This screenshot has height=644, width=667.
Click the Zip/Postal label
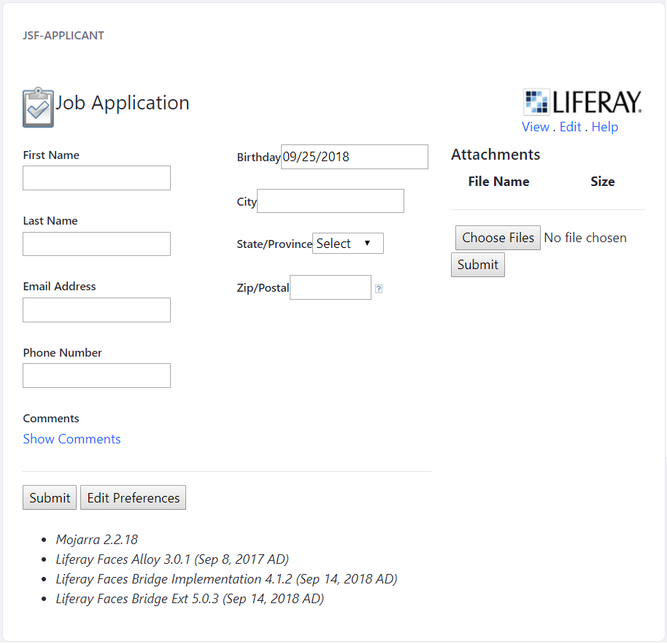263,288
